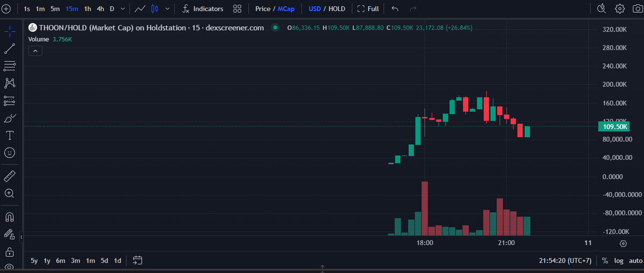Expand the chart type dropdown arrow
The height and width of the screenshot is (273, 644).
click(x=168, y=9)
